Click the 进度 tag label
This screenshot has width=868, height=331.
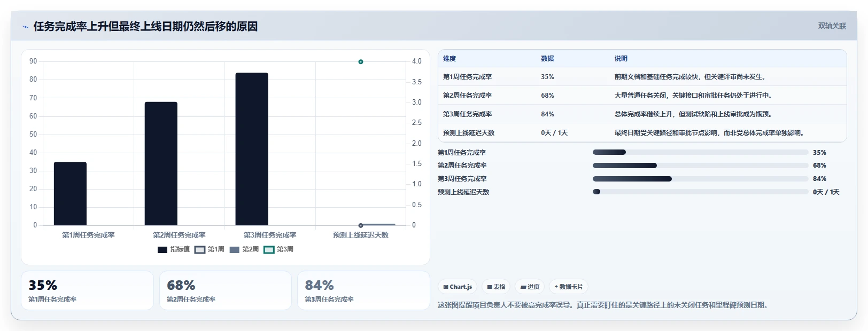pos(533,287)
